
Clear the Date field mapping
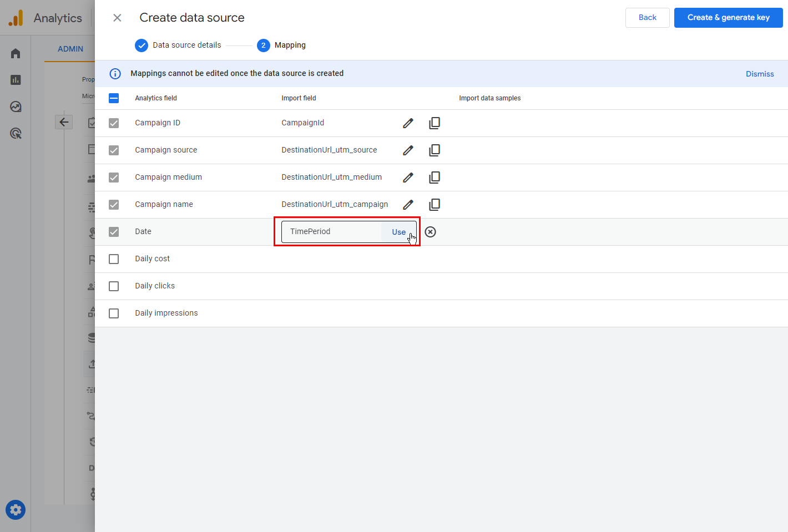[430, 232]
